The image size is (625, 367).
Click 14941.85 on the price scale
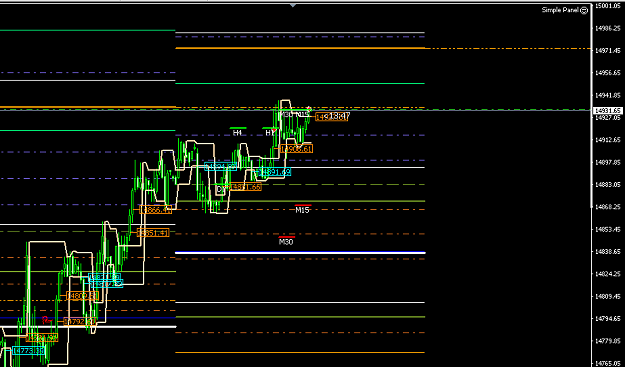(x=609, y=96)
